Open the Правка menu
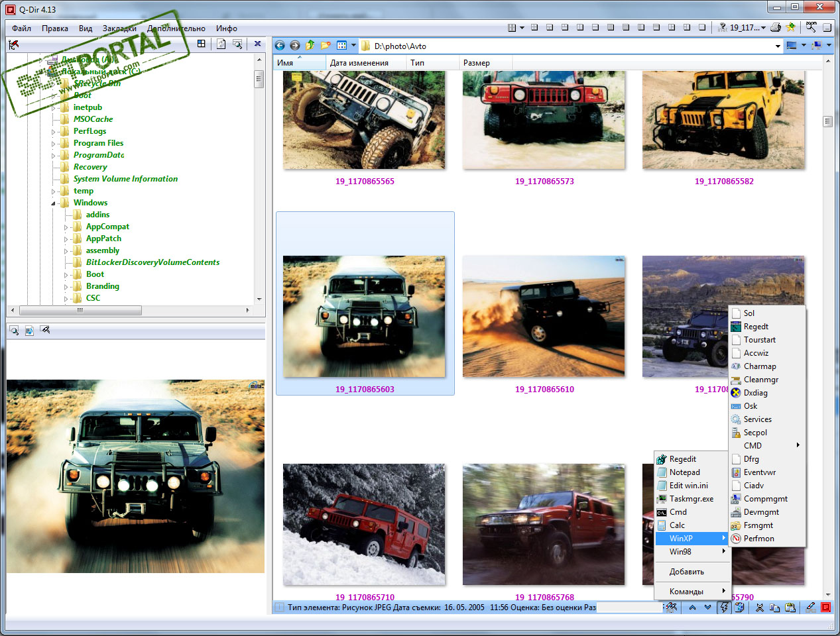The height and width of the screenshot is (636, 840). [55, 28]
